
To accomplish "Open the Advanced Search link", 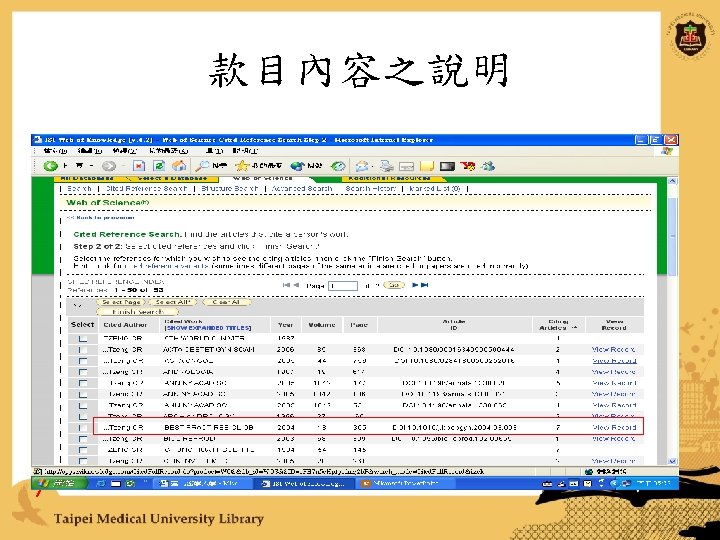I will click(x=302, y=189).
